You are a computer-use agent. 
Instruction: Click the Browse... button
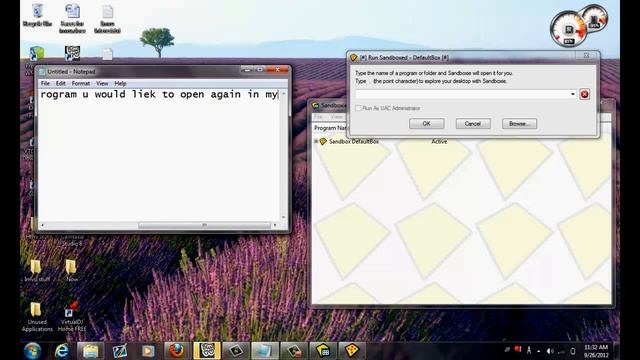[519, 124]
